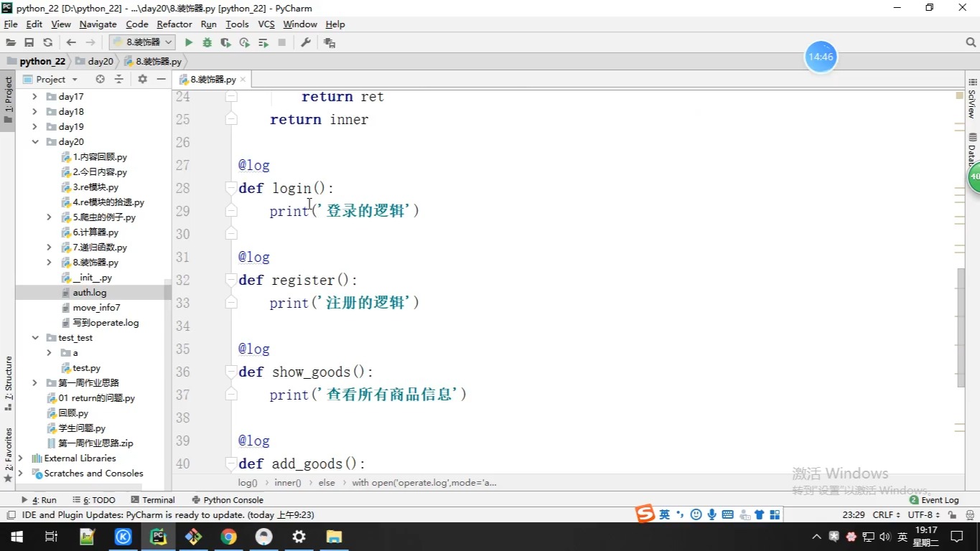This screenshot has height=551, width=980.
Task: Run with coverage from the toolbar
Action: pyautogui.click(x=226, y=43)
